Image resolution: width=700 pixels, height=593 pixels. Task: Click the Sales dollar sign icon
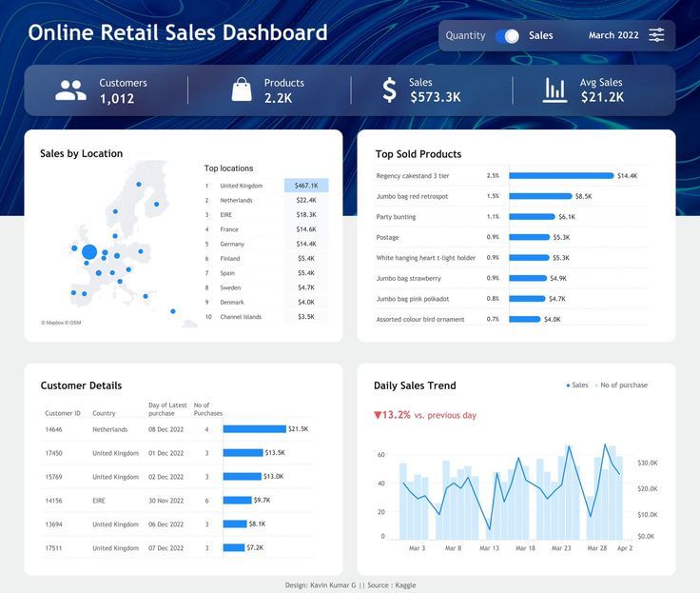click(389, 90)
